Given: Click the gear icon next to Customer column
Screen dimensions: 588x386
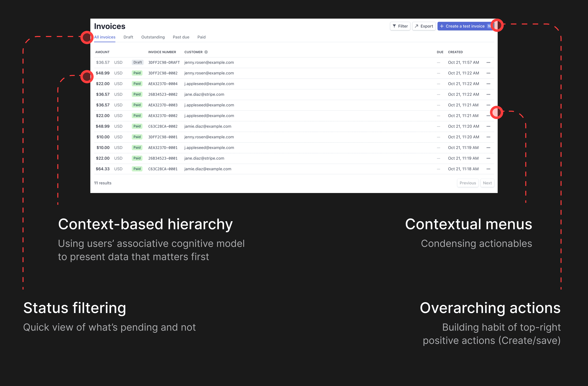Looking at the screenshot, I should click(206, 52).
